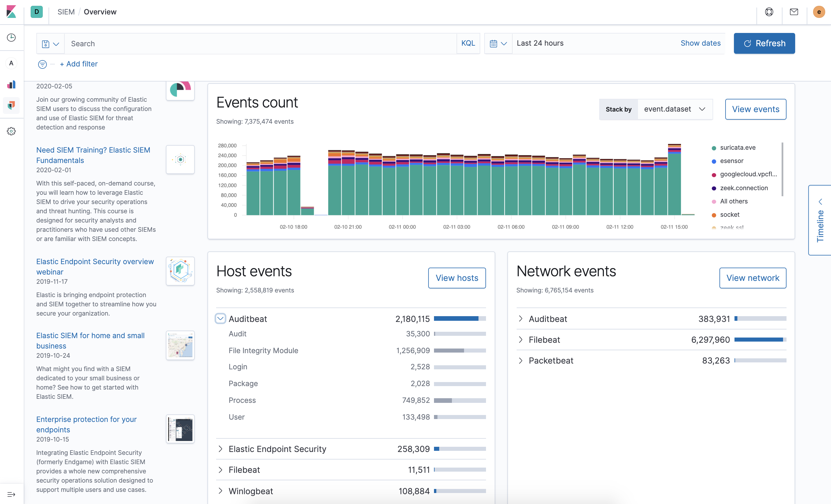Click Show dates link
The image size is (831, 504).
700,43
